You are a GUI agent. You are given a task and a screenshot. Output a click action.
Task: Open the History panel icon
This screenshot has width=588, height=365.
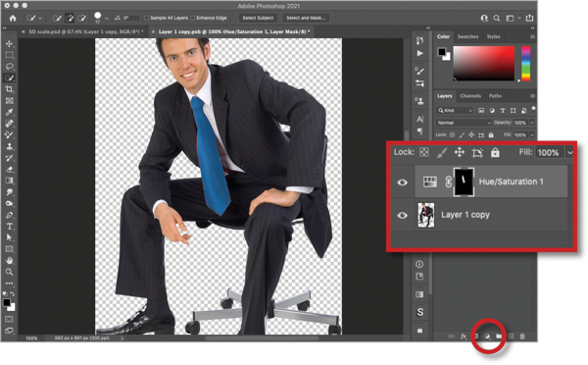click(x=419, y=40)
